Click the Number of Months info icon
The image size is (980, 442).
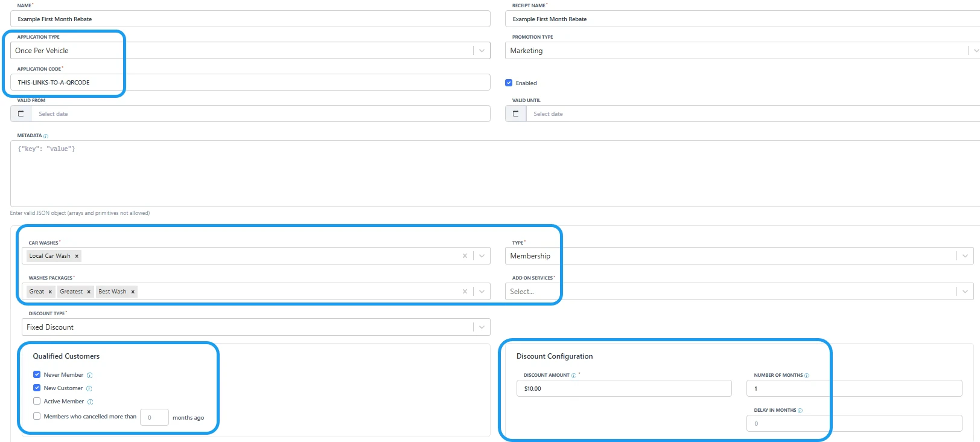coord(807,376)
